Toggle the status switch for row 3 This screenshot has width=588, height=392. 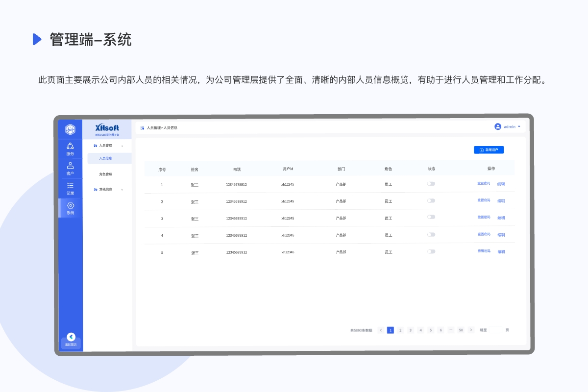(431, 217)
